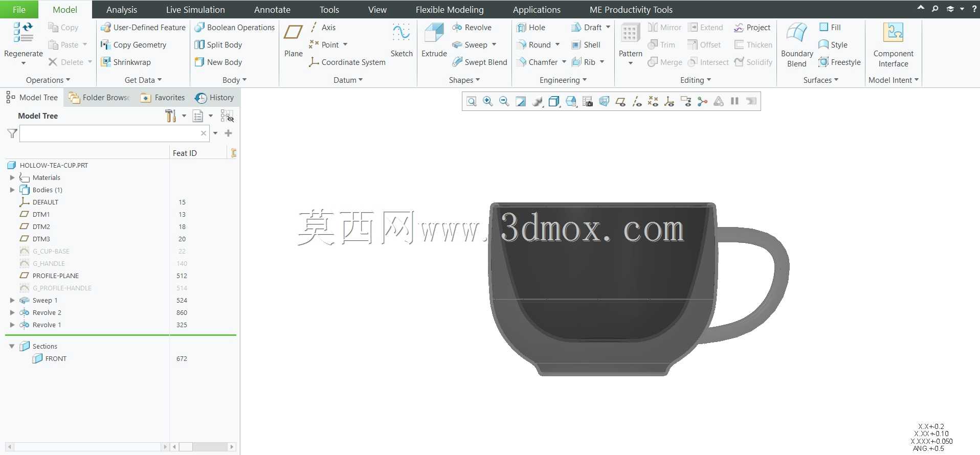This screenshot has height=455, width=980.
Task: Open the History tab
Action: click(214, 98)
